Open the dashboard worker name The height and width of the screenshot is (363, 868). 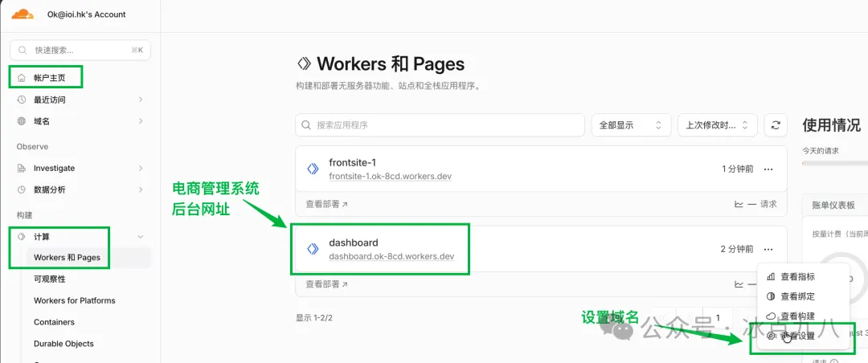point(354,243)
